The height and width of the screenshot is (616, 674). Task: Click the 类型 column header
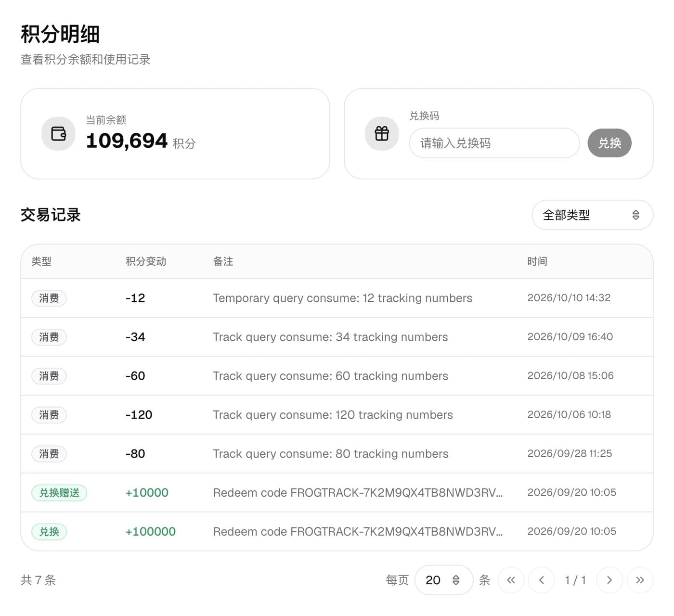coord(41,261)
